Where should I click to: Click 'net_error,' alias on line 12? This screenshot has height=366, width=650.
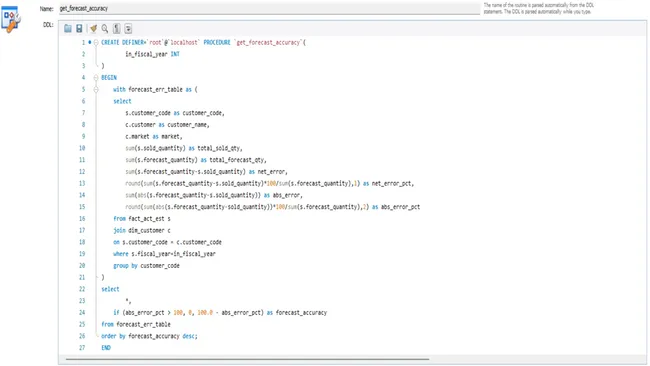pyautogui.click(x=272, y=172)
